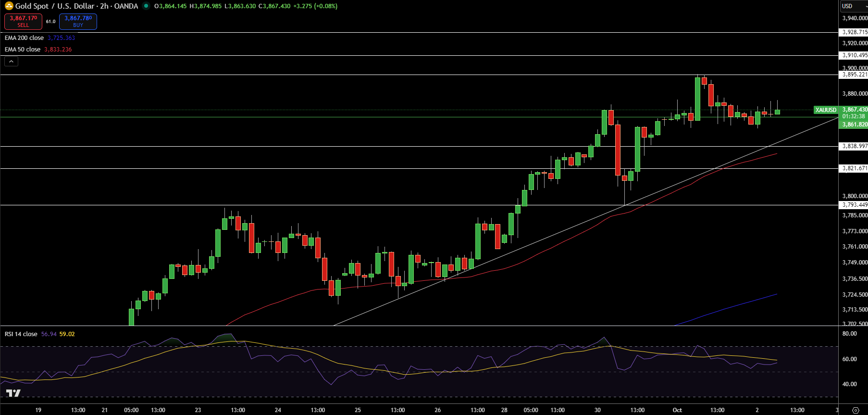Click the 3,838.997 horizontal line label
The width and height of the screenshot is (868, 415).
(x=854, y=146)
